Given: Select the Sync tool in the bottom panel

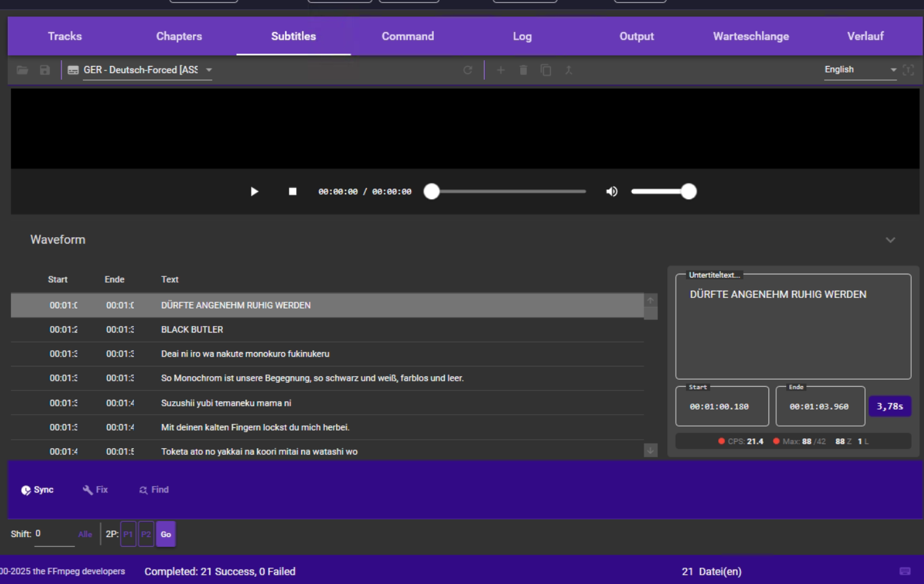Looking at the screenshot, I should click(x=37, y=489).
